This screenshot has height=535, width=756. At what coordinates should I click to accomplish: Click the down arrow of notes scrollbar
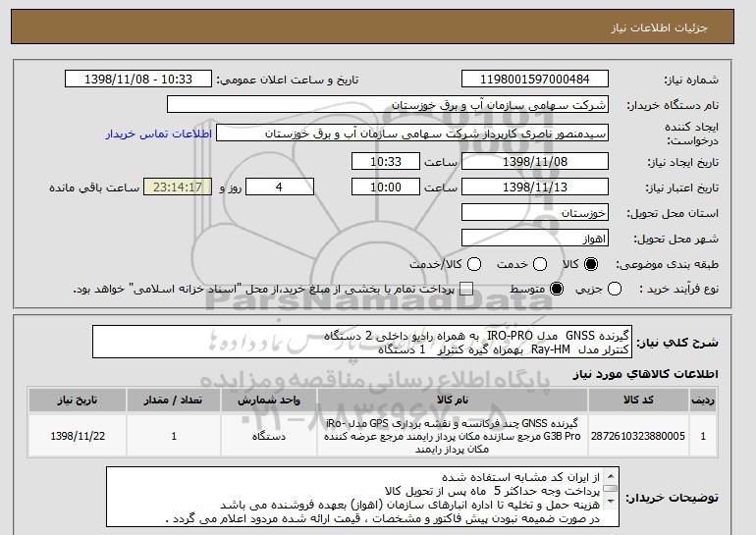pos(611,503)
